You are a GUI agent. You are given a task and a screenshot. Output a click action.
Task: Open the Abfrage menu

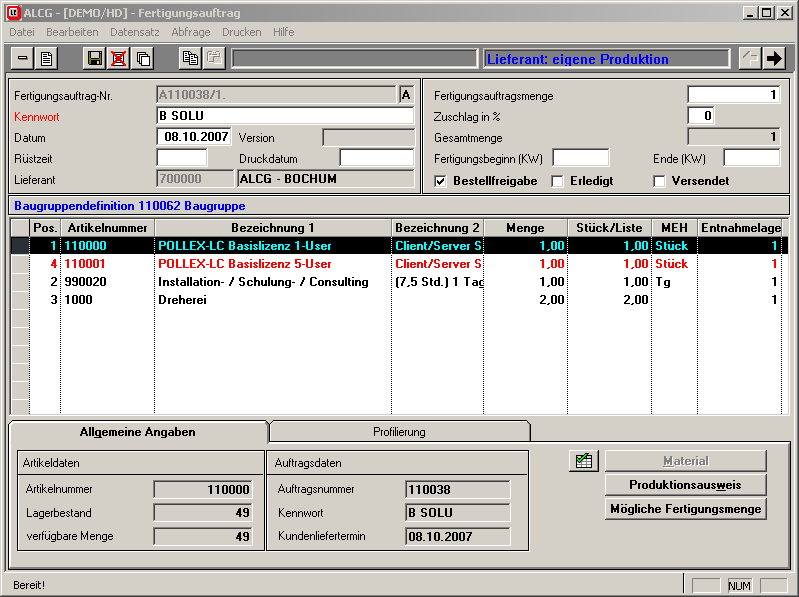click(x=191, y=32)
